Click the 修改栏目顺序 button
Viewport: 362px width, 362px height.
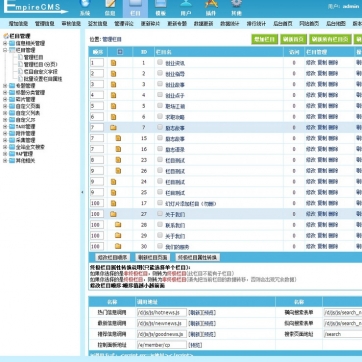coord(113,257)
